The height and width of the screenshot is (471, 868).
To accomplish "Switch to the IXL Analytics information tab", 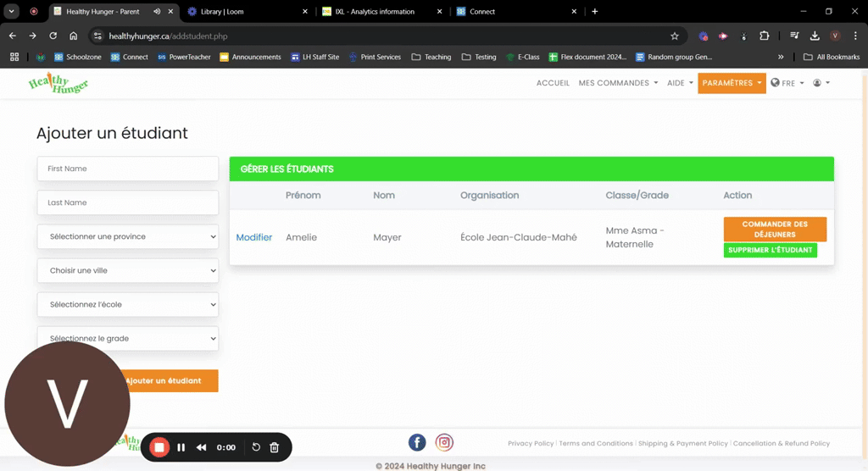I will [374, 11].
